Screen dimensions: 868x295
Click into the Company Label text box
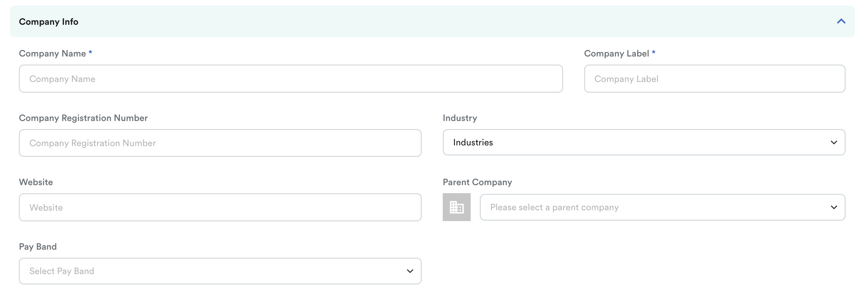[x=714, y=79]
